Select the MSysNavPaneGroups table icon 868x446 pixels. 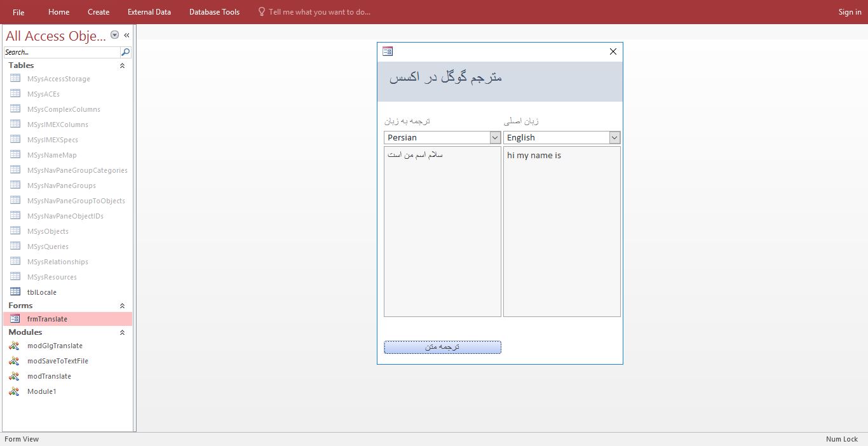[x=15, y=185]
